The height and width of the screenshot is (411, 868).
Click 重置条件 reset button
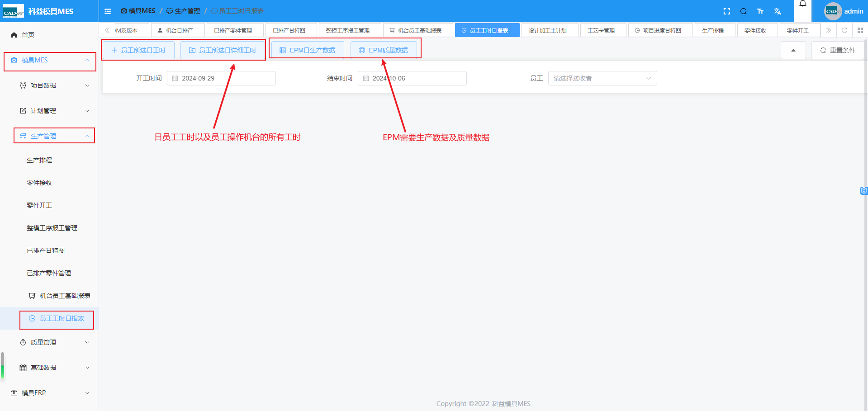click(838, 50)
